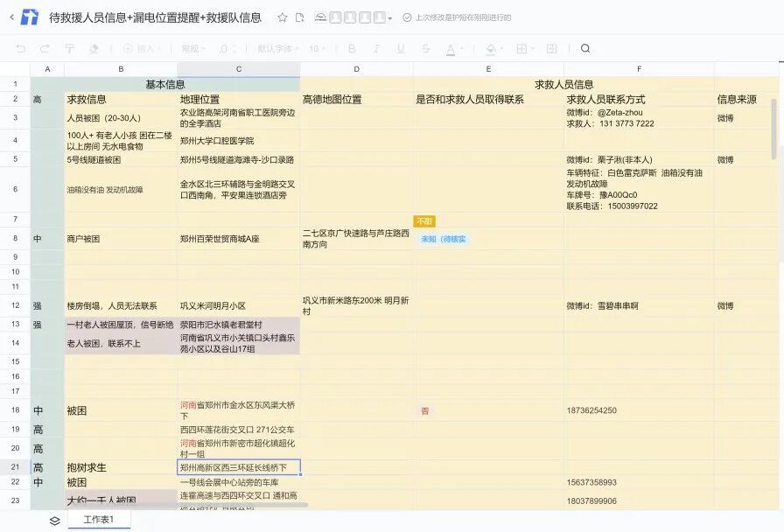Viewport: 784px width, 532px height.
Task: Switch to the 工作表1 sheet tab
Action: pyautogui.click(x=99, y=520)
